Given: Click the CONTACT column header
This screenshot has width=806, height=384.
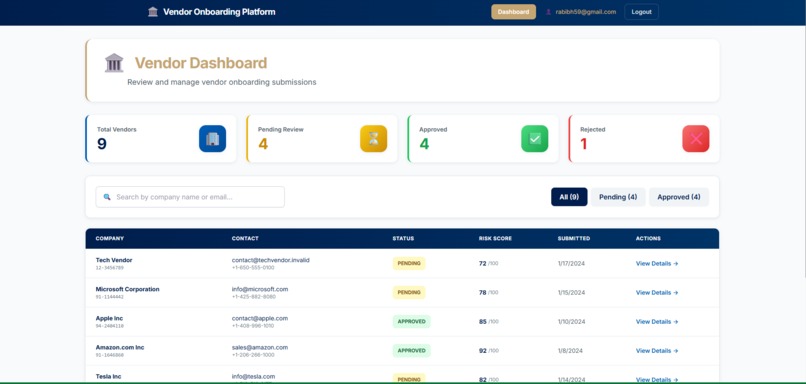Looking at the screenshot, I should coord(245,239).
